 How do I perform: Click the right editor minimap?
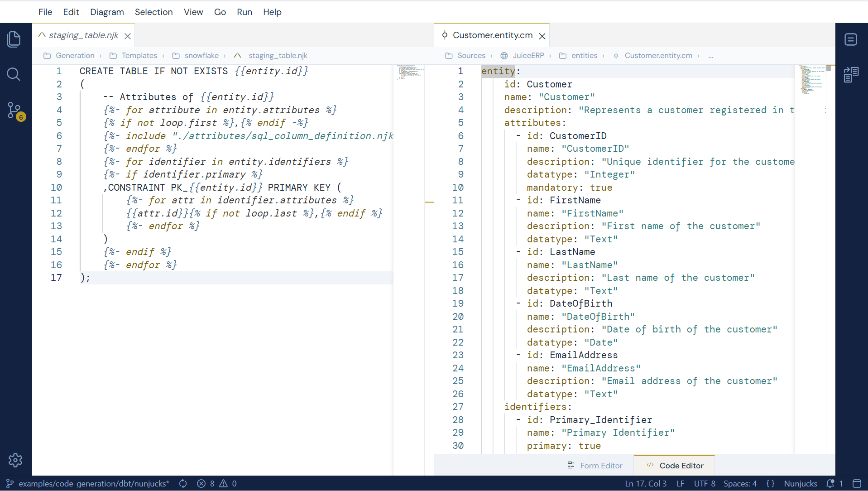pos(812,79)
